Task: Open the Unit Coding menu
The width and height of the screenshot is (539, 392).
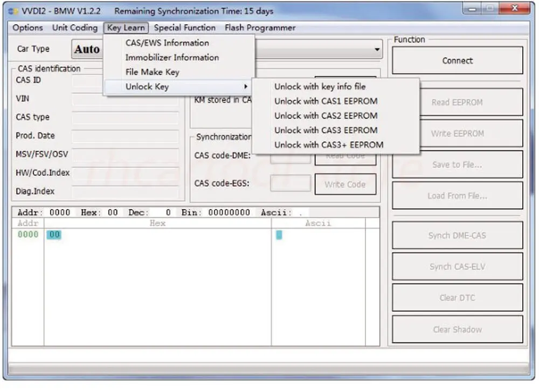Action: point(74,27)
